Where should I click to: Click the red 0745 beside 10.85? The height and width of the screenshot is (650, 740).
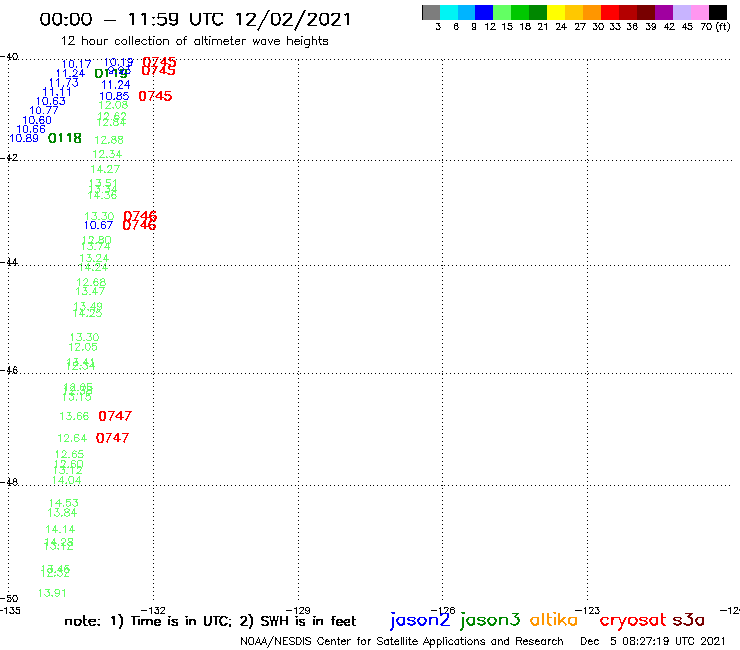coord(155,96)
